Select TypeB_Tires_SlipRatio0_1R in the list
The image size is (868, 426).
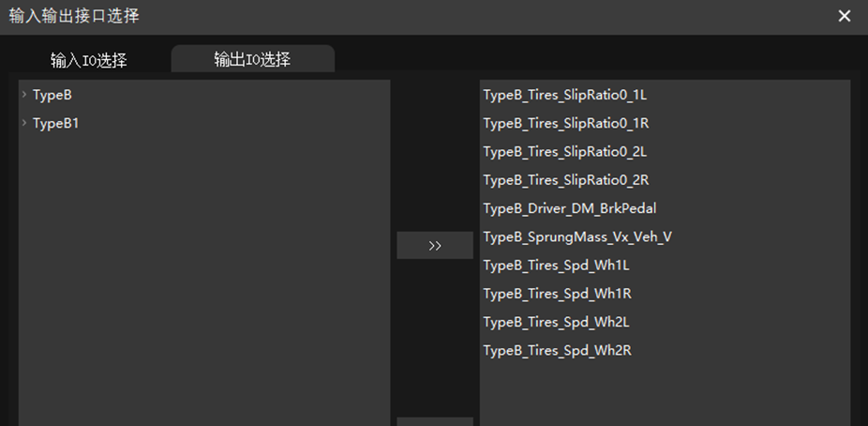click(565, 123)
